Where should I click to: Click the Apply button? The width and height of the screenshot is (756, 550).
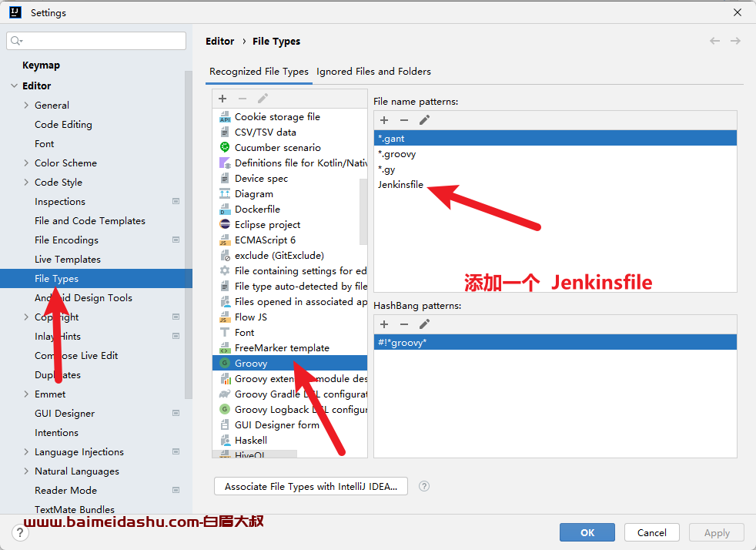(x=717, y=532)
